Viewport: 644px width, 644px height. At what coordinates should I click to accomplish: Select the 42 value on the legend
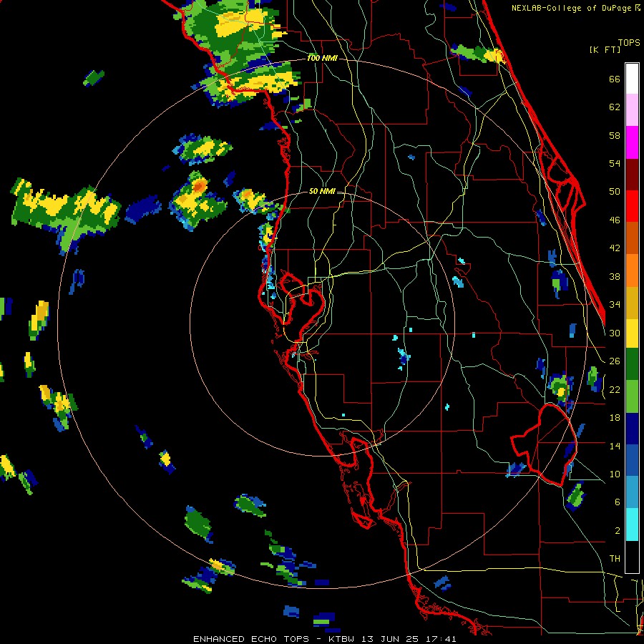[615, 248]
